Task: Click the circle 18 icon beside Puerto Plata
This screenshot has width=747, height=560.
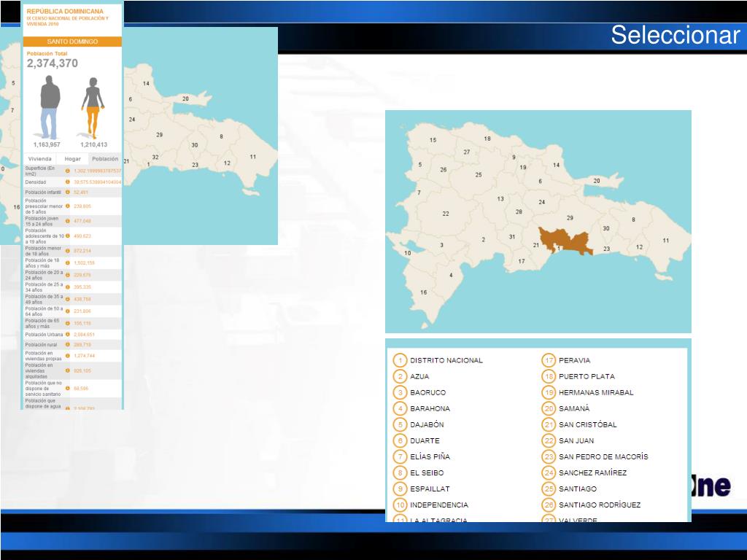Action: click(x=549, y=377)
